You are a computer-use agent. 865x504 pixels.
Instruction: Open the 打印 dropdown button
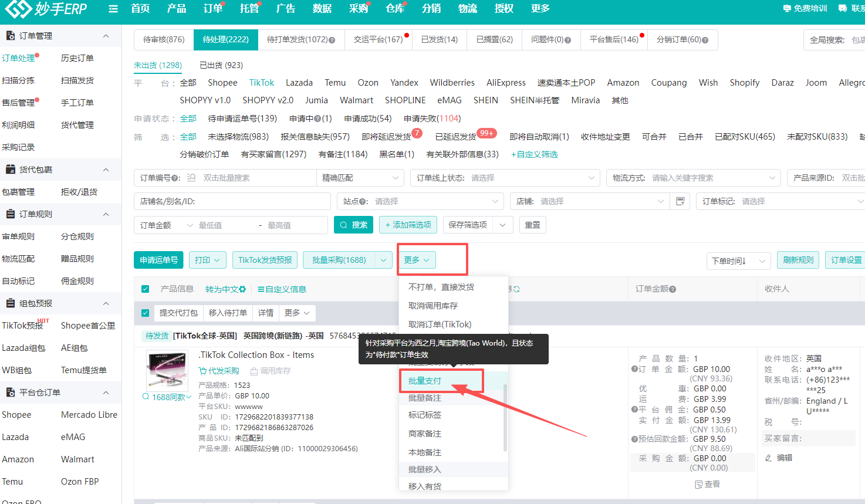coord(208,260)
